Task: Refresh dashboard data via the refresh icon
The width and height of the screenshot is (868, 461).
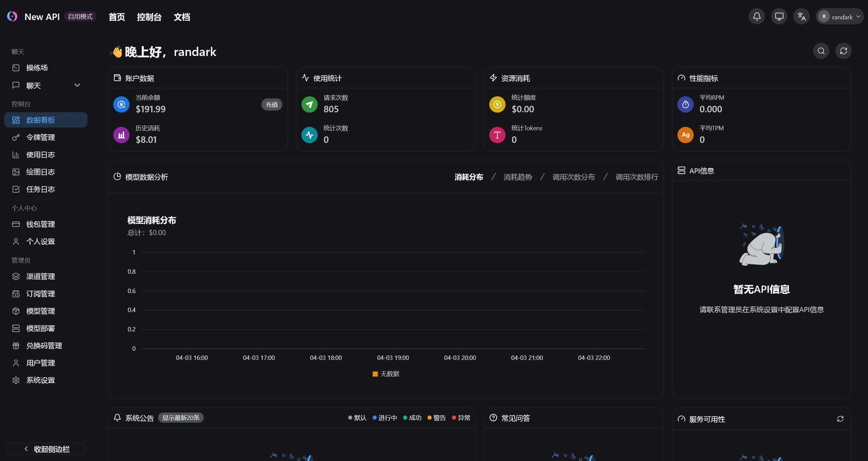Action: point(844,51)
